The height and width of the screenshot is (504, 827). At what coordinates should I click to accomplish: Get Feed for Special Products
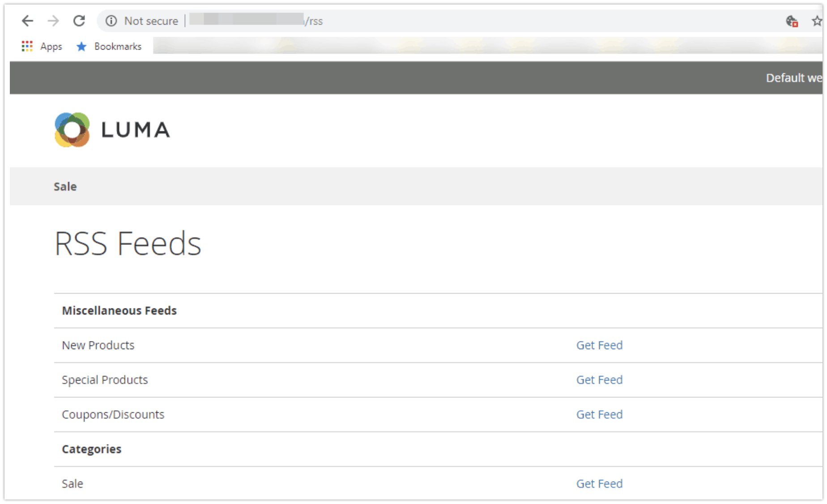point(599,380)
